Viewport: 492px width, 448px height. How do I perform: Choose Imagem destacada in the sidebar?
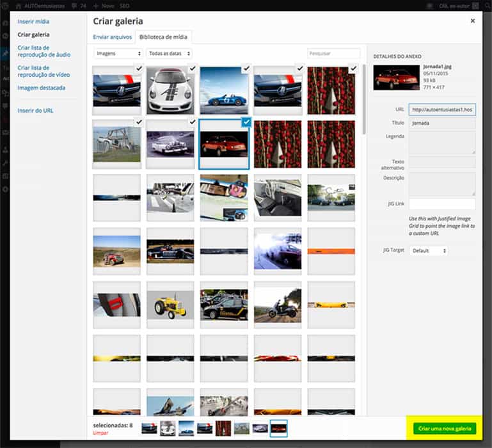click(41, 88)
